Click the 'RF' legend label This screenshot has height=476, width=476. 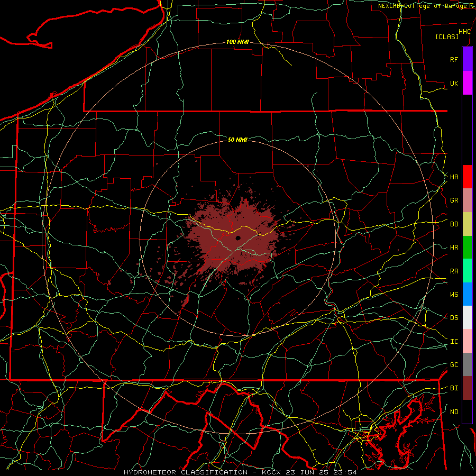point(454,59)
